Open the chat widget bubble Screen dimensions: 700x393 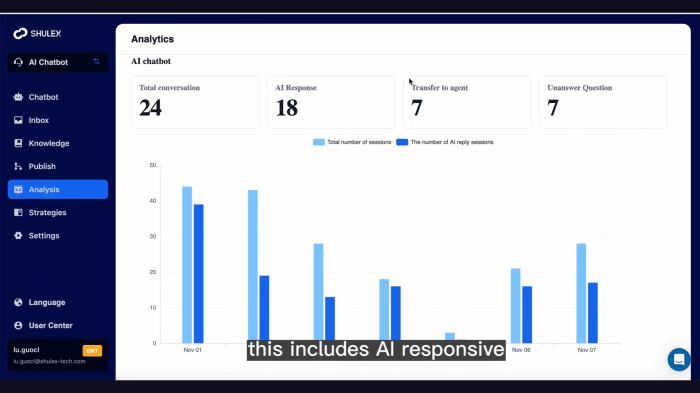tap(679, 359)
